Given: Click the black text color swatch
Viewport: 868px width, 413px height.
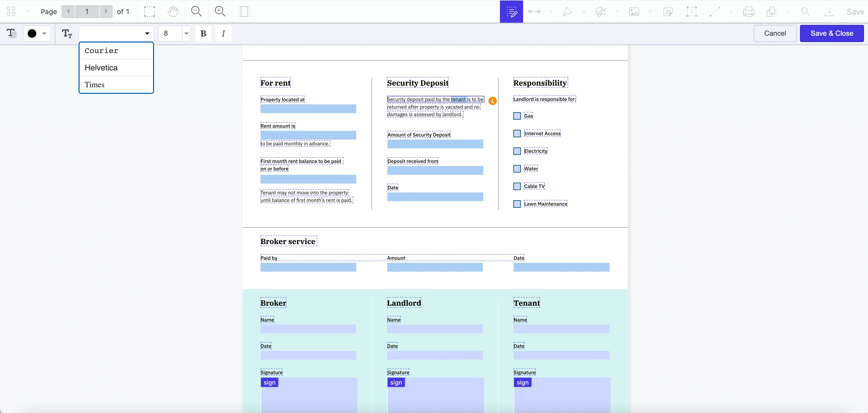Looking at the screenshot, I should tap(32, 33).
